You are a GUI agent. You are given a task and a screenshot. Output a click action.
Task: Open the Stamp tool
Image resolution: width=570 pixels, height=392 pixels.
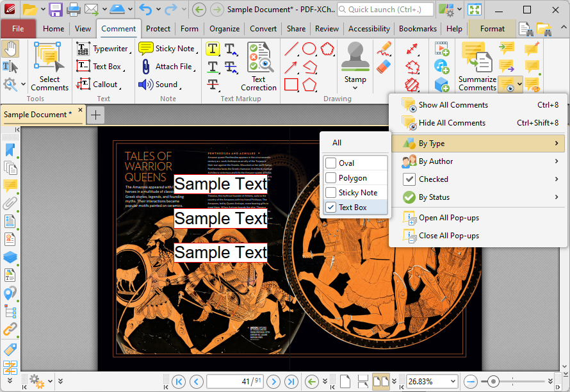click(x=355, y=62)
